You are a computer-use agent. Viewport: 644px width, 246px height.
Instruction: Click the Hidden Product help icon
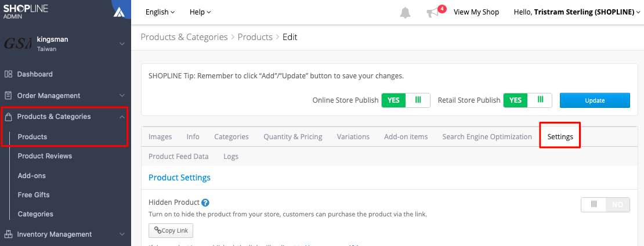(x=206, y=202)
